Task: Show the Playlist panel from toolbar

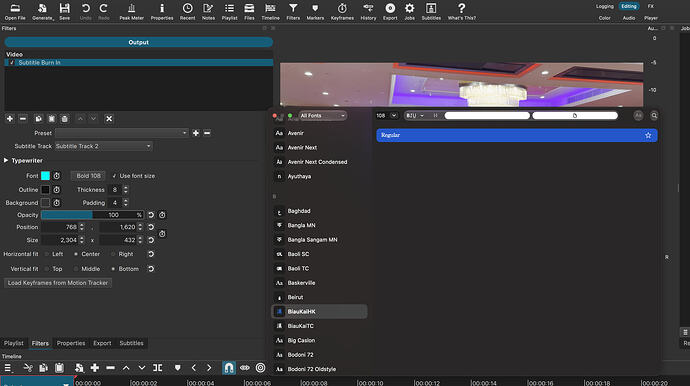Action: [229, 12]
